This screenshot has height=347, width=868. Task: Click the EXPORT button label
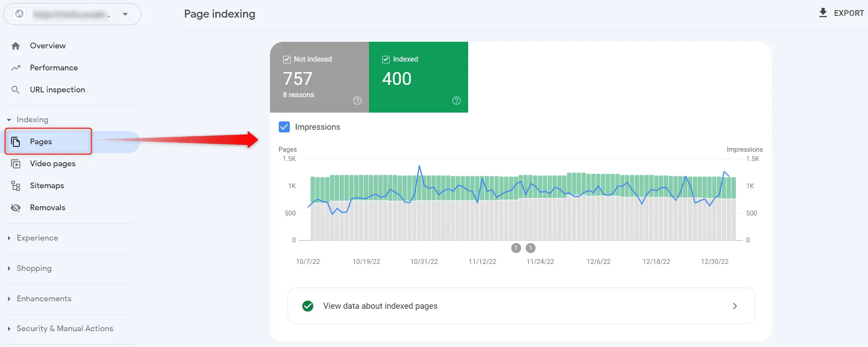(x=849, y=13)
